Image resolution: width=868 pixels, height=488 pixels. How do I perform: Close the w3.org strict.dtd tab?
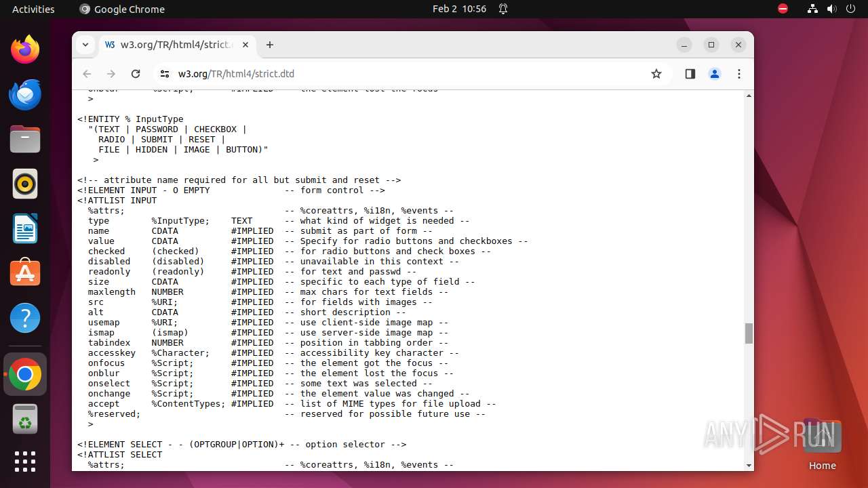tap(245, 45)
